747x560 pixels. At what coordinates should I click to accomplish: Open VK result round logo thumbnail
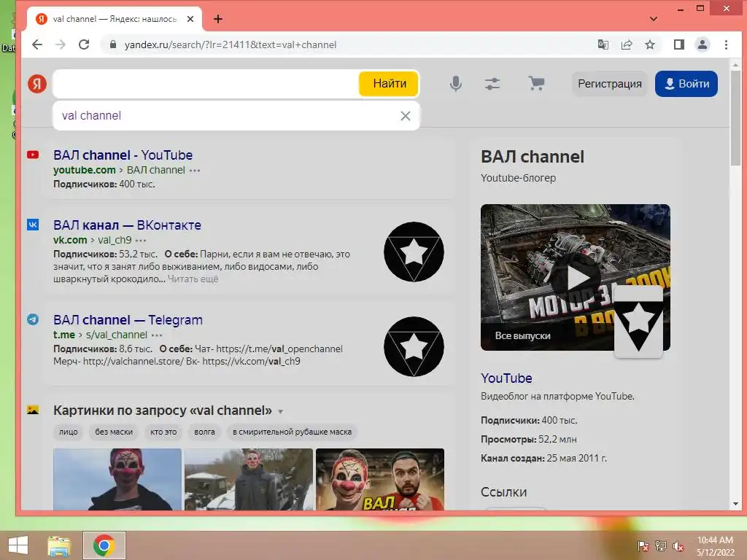point(414,252)
